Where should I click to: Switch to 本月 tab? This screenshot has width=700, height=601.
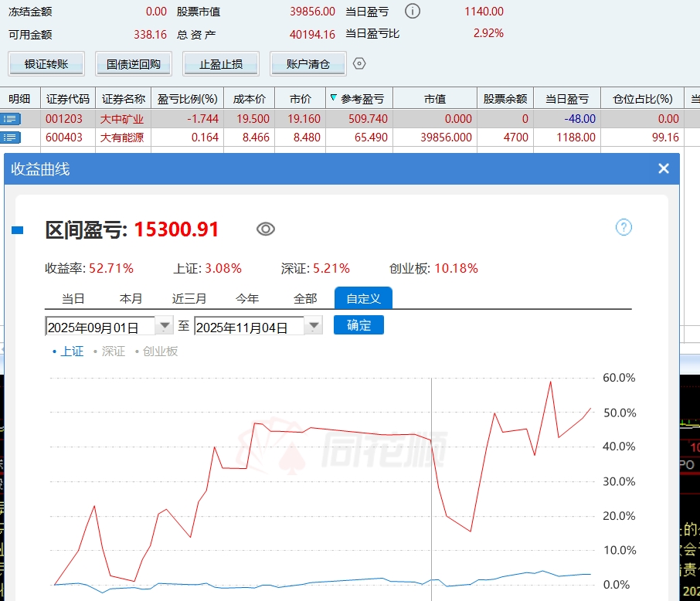pyautogui.click(x=131, y=298)
